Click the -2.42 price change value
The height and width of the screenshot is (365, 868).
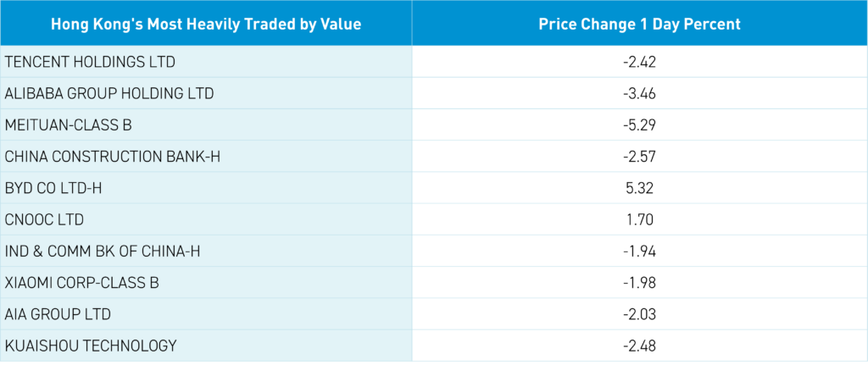[639, 62]
